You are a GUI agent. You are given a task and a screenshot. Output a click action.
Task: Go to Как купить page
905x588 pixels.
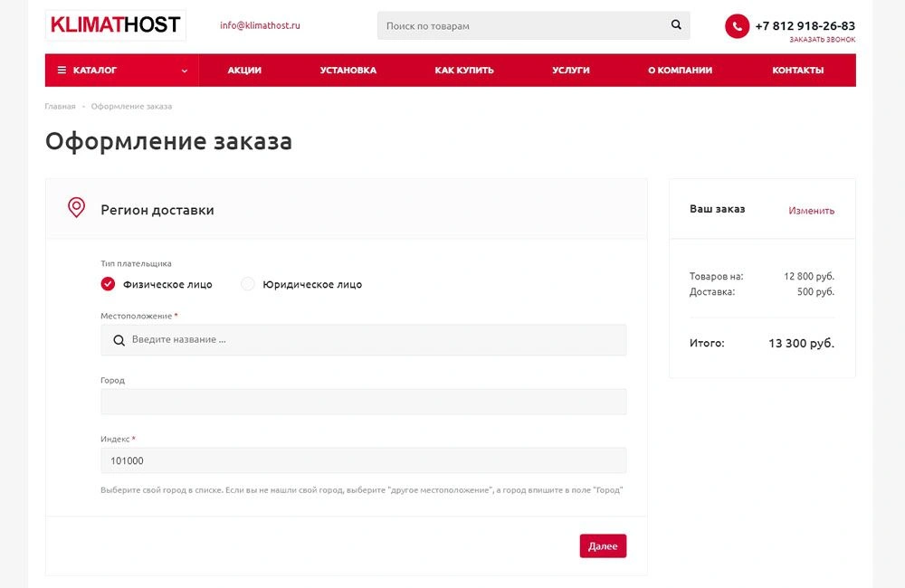tap(463, 71)
